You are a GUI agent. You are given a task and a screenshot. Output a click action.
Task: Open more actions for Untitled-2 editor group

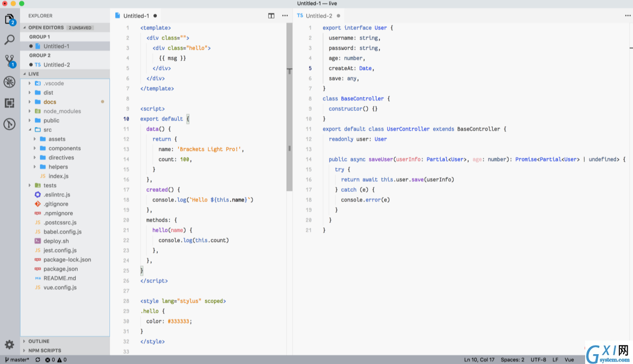pyautogui.click(x=628, y=16)
